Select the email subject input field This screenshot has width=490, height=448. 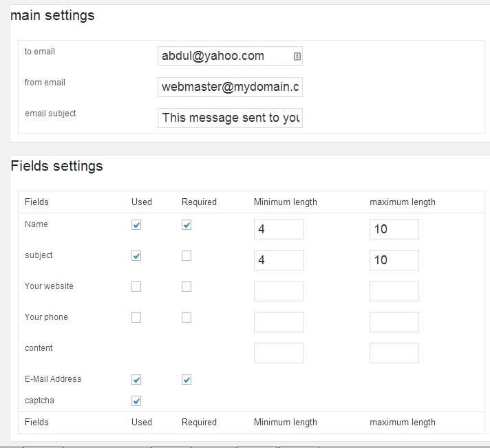(230, 118)
